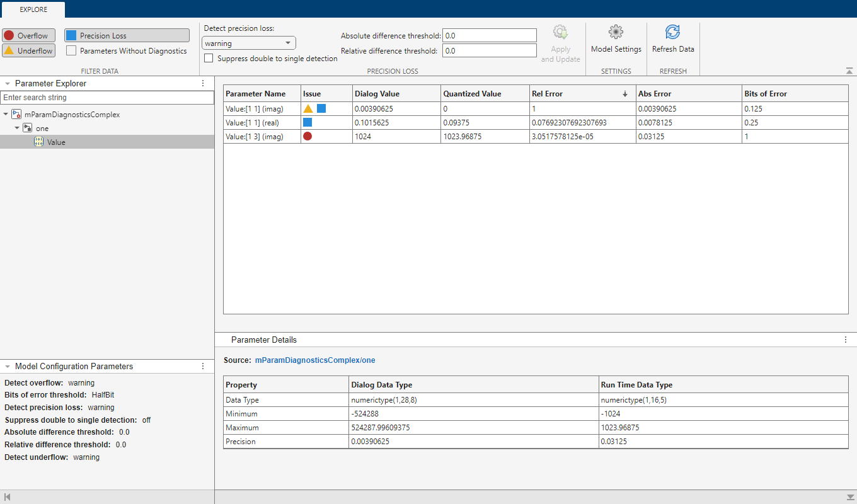857x504 pixels.
Task: Collapse the 'one' subtree node
Action: point(18,129)
